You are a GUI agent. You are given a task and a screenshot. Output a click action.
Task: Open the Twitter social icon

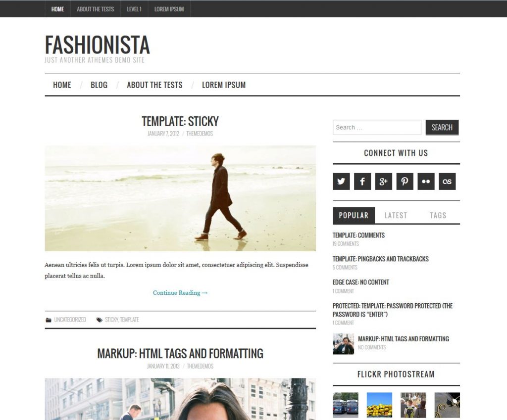pos(341,181)
